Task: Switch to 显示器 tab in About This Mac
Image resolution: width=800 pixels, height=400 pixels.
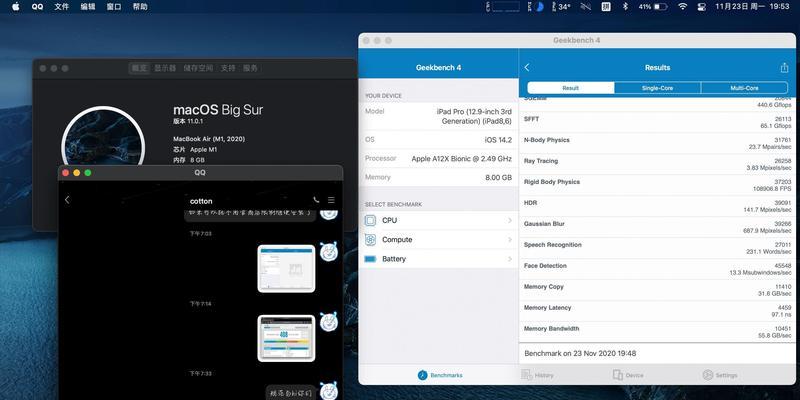Action: click(165, 68)
